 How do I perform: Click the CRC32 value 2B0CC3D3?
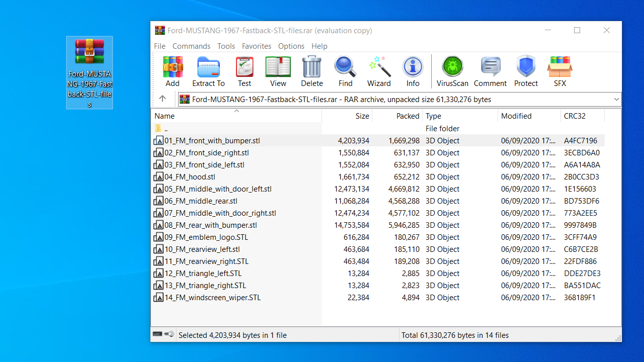582,177
